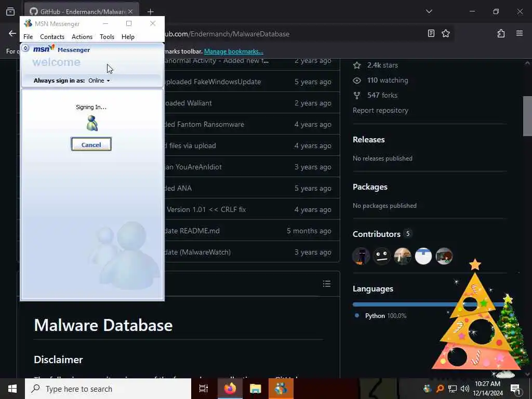Switch to Firefox in the taskbar

[x=230, y=389]
